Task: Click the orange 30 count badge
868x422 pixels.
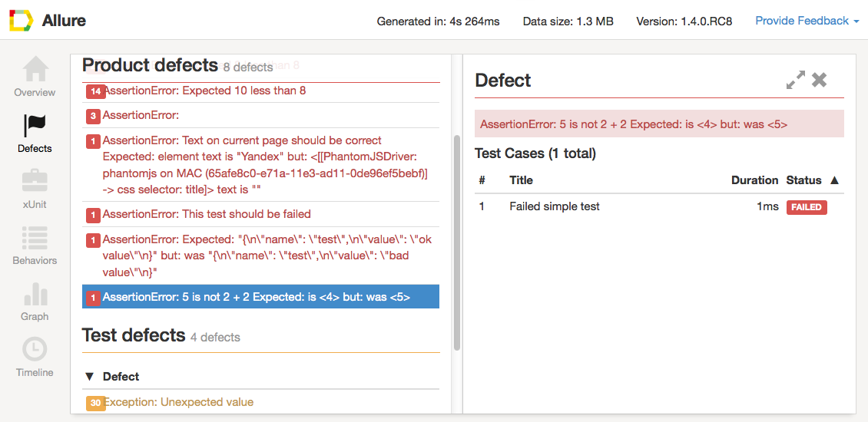Action: tap(96, 403)
